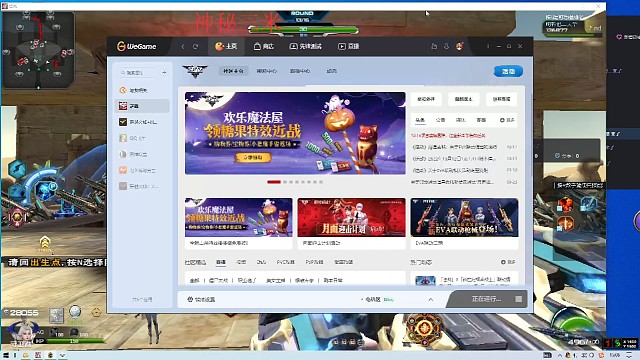640x360 pixels.
Task: Jump to the last carousel dot
Action: coord(321,182)
